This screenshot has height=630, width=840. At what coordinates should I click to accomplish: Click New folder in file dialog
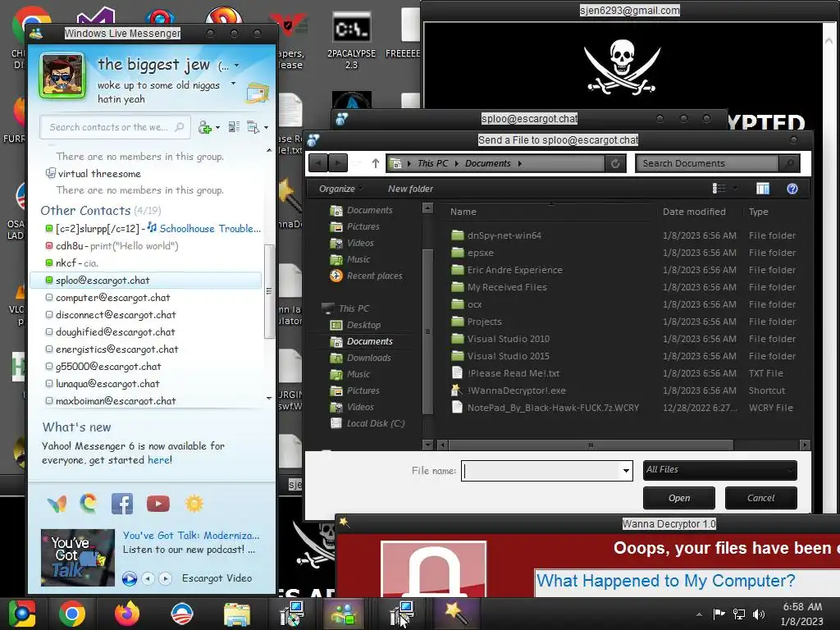click(x=410, y=189)
